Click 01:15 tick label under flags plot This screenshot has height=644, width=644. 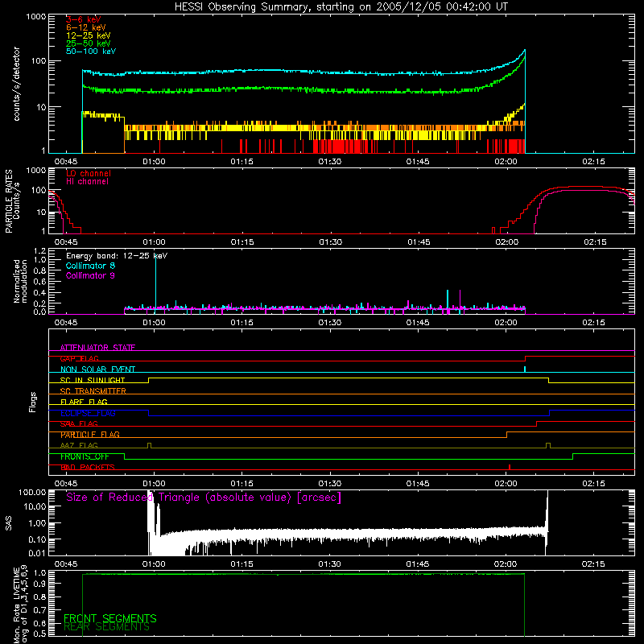tap(242, 484)
